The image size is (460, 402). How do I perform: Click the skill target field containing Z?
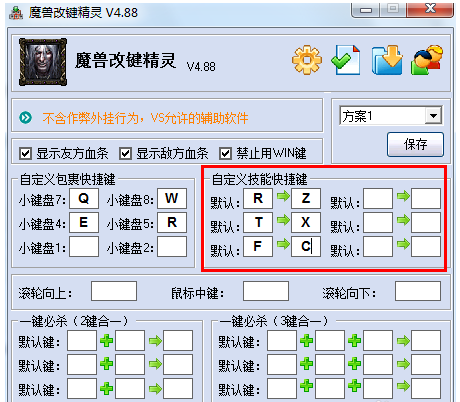click(x=306, y=199)
